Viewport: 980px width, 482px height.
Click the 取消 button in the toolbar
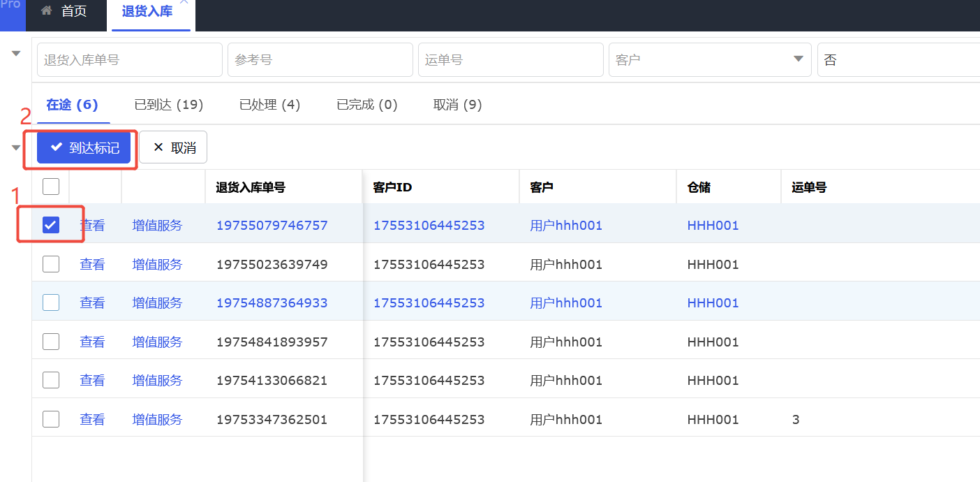pos(173,147)
